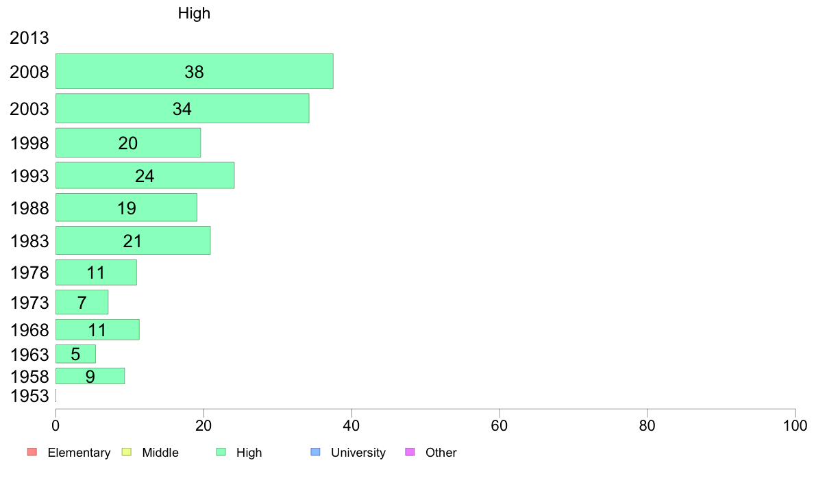Click the Elementary legend color swatch
The width and height of the screenshot is (814, 504).
pos(32,452)
